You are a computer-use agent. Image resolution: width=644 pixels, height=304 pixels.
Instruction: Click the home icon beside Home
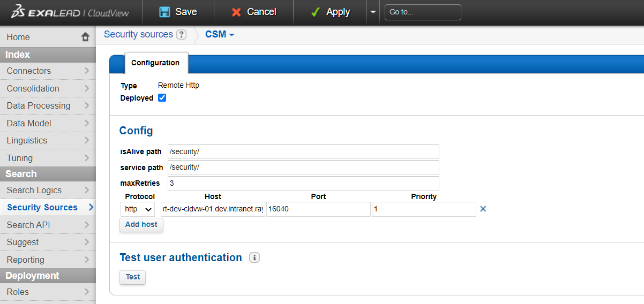pos(85,37)
